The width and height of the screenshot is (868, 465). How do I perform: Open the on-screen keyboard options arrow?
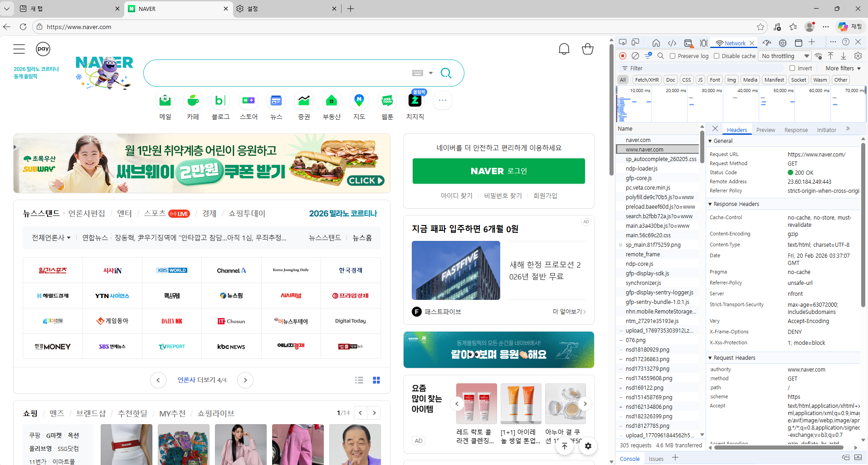431,73
